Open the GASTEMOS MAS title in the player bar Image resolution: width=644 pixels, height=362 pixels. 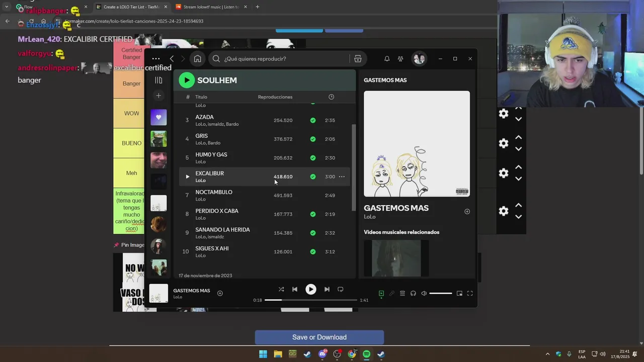pos(192,291)
